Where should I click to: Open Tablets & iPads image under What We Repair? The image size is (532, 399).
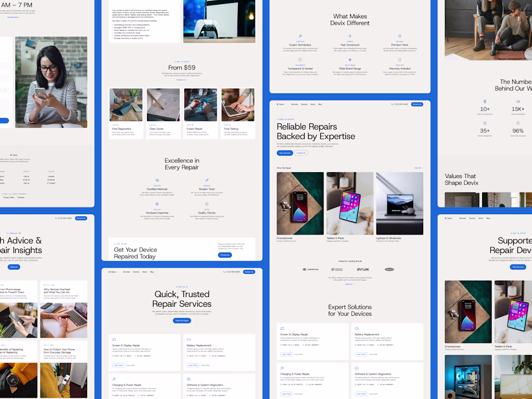click(350, 203)
